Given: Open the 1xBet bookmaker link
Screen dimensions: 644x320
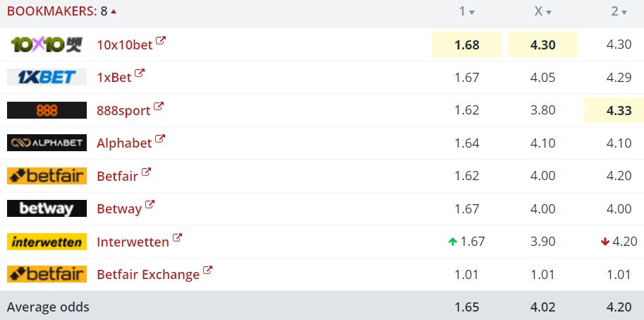Looking at the screenshot, I should (114, 77).
